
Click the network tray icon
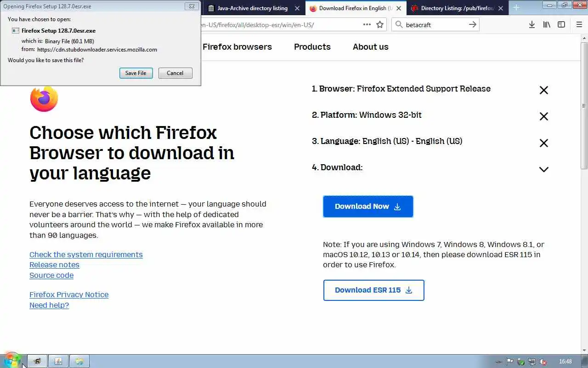click(x=532, y=362)
